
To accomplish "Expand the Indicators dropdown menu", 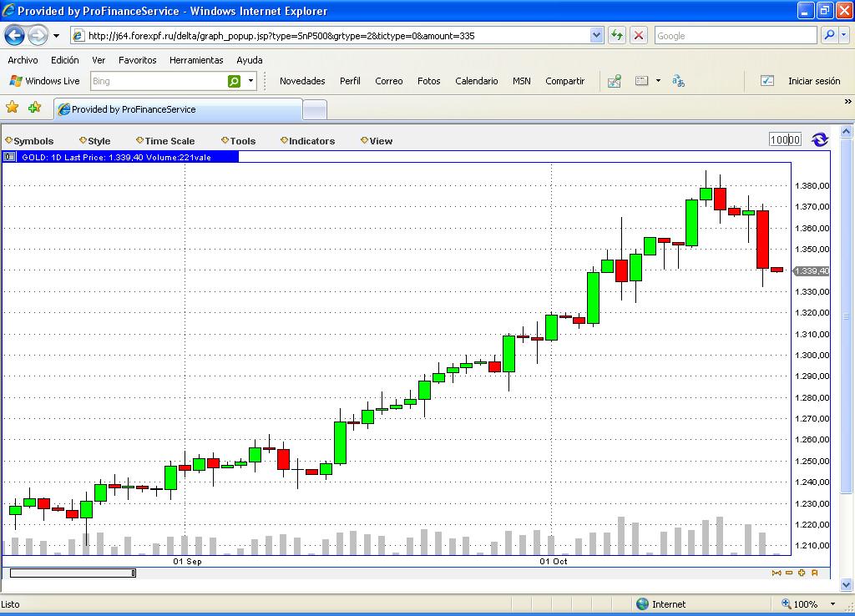I will [x=307, y=141].
